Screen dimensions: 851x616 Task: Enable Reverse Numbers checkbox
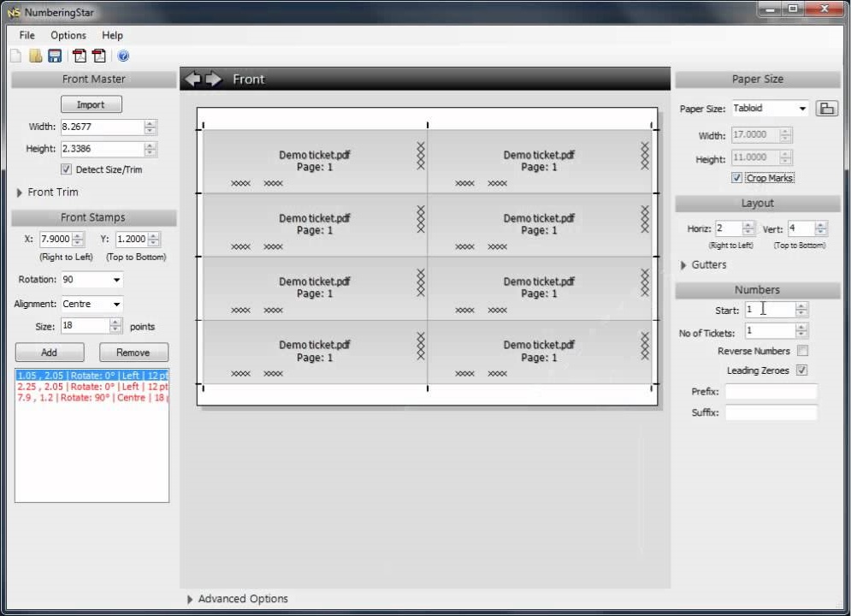point(802,351)
